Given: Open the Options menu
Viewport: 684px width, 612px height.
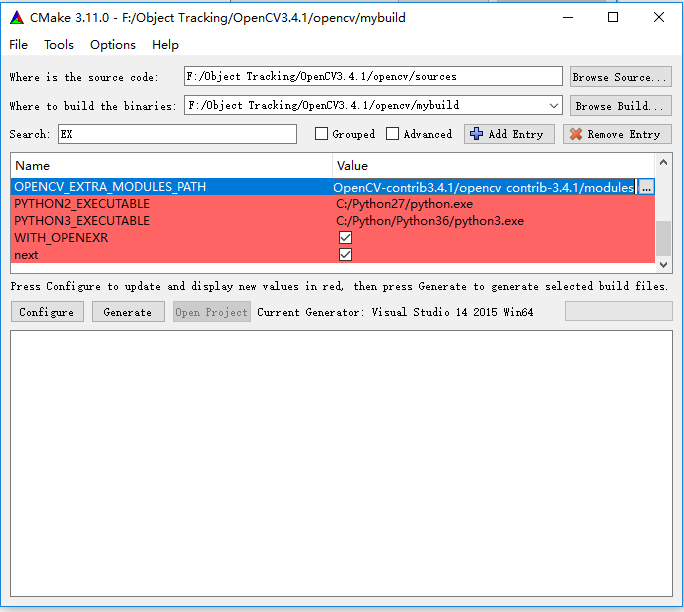Looking at the screenshot, I should pos(113,45).
